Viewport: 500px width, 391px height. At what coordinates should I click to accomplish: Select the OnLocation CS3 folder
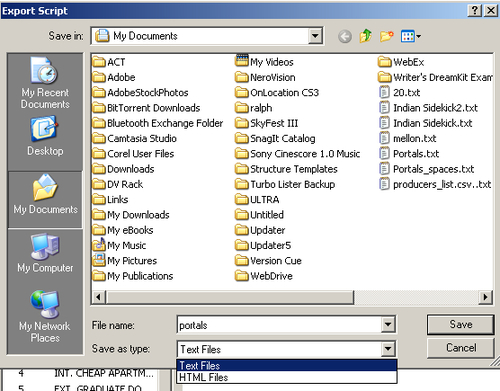pos(277,93)
